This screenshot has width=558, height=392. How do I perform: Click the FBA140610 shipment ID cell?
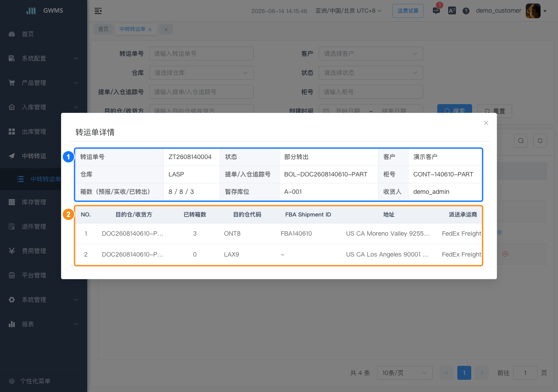click(x=296, y=233)
